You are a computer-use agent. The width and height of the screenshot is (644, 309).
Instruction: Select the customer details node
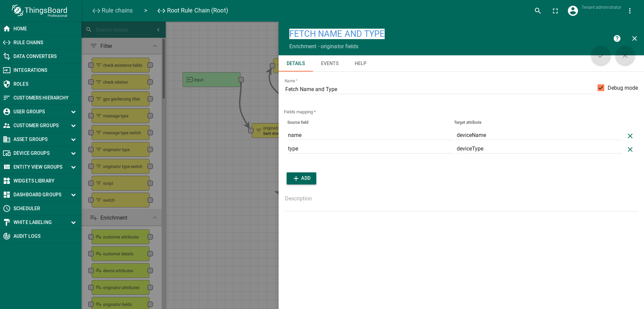(x=121, y=254)
